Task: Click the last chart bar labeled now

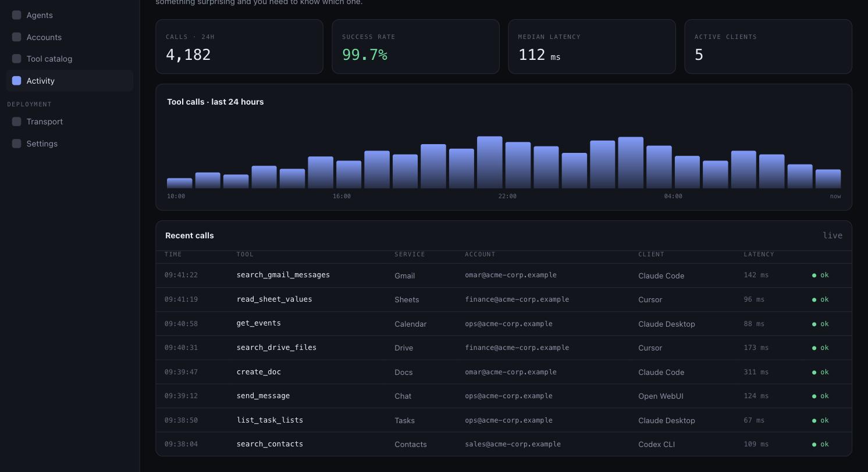Action: [828, 179]
